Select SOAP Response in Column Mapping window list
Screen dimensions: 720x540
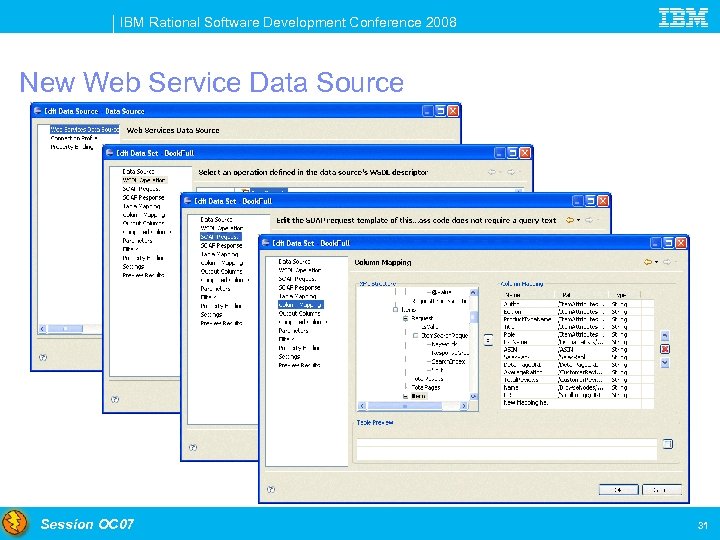(x=299, y=287)
